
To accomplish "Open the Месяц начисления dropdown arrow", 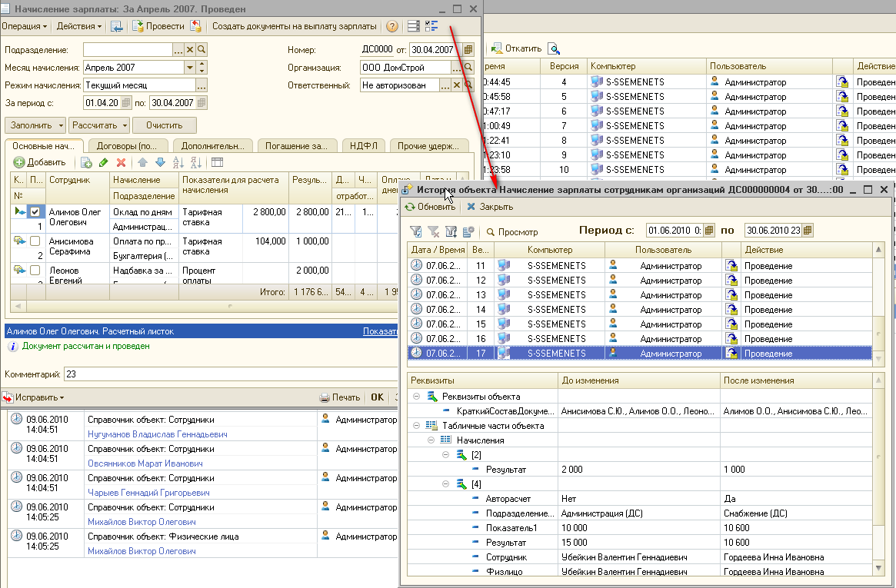I will (x=190, y=68).
